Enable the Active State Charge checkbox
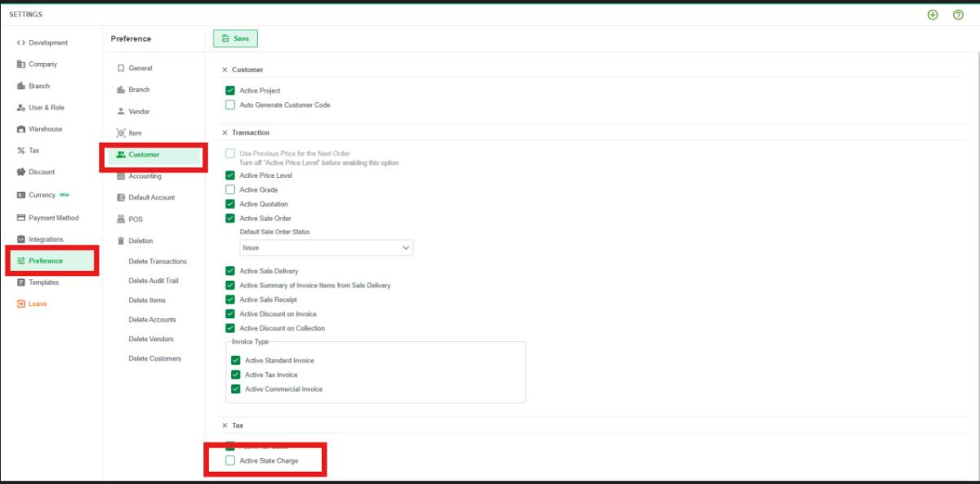This screenshot has width=980, height=484. 230,461
